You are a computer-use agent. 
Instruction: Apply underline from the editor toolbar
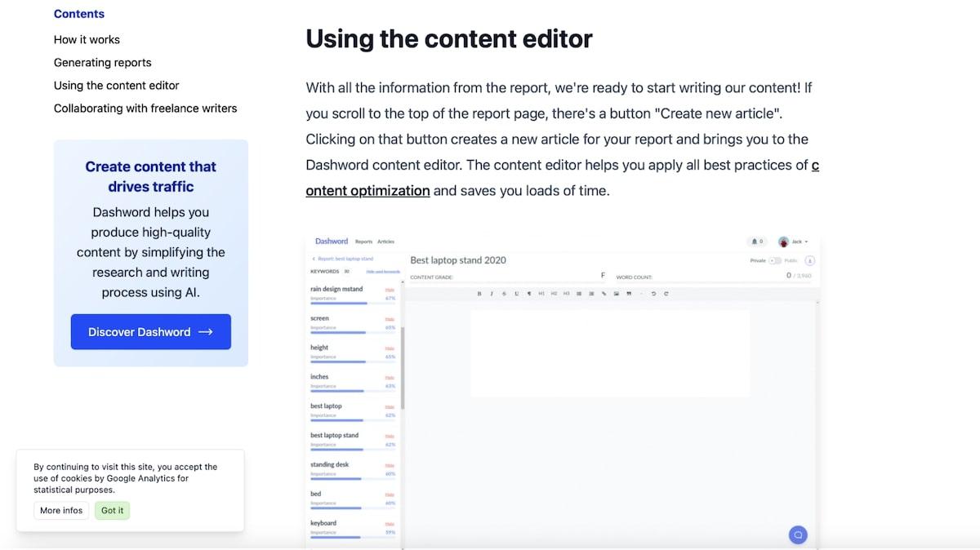[517, 294]
